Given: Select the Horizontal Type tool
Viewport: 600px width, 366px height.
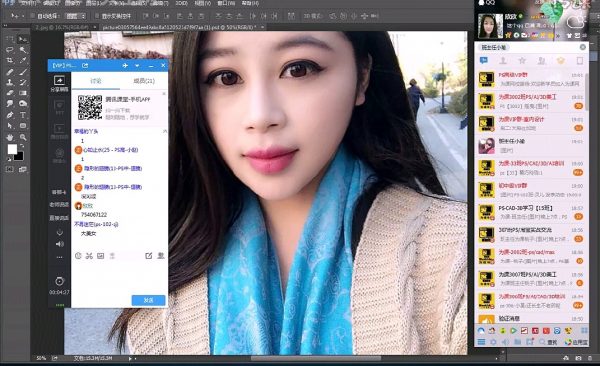Looking at the screenshot, I should click(x=23, y=115).
